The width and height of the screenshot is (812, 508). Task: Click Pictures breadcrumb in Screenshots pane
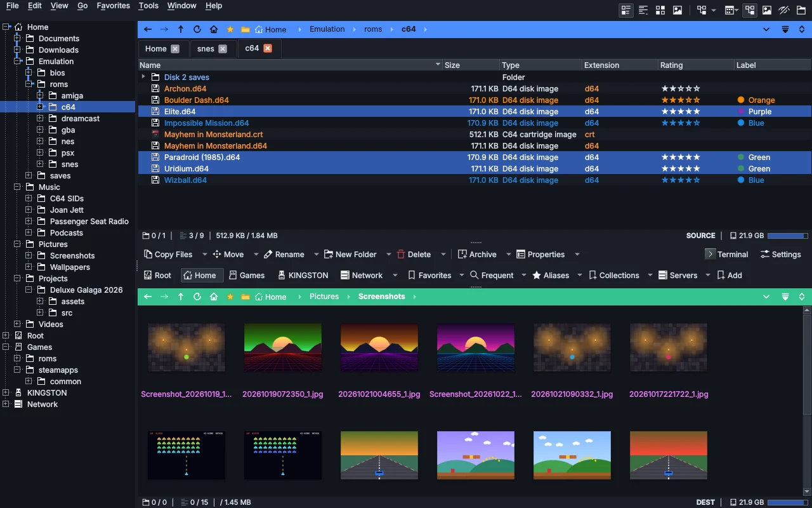324,297
